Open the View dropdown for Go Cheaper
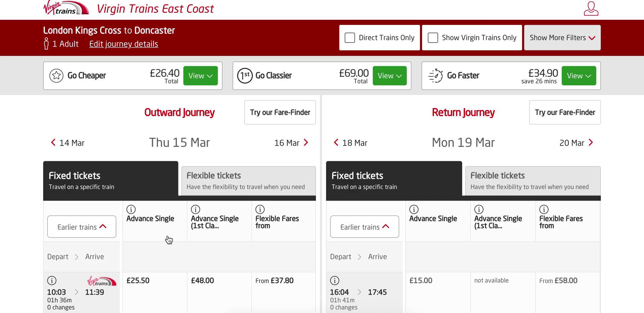This screenshot has height=313, width=644. tap(200, 76)
